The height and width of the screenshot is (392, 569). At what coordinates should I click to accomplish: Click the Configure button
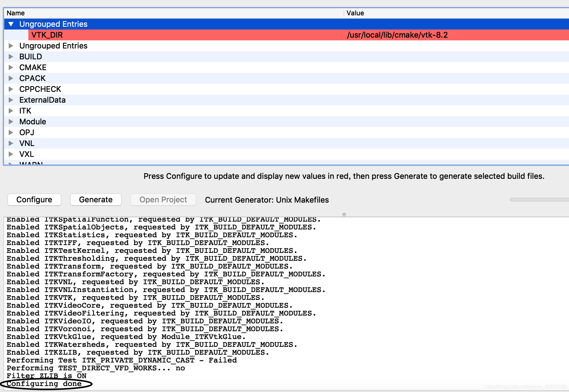(x=34, y=200)
